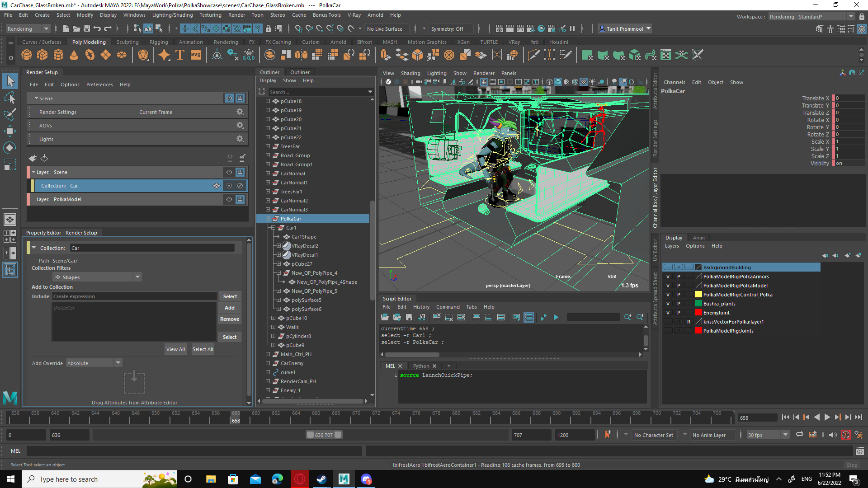Open Opera browser from taskbar
Screen dimensions: 868x488
click(x=300, y=479)
